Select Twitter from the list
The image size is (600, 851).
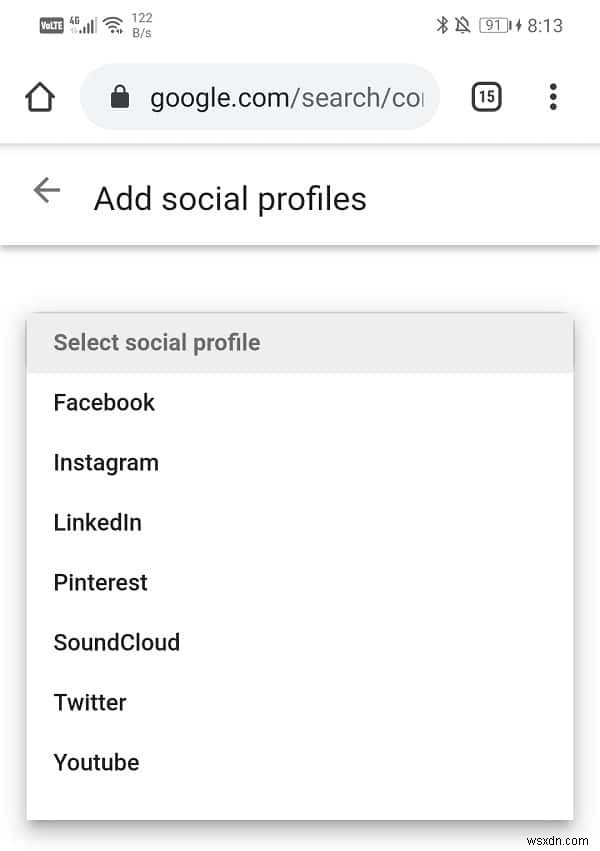[x=90, y=702]
